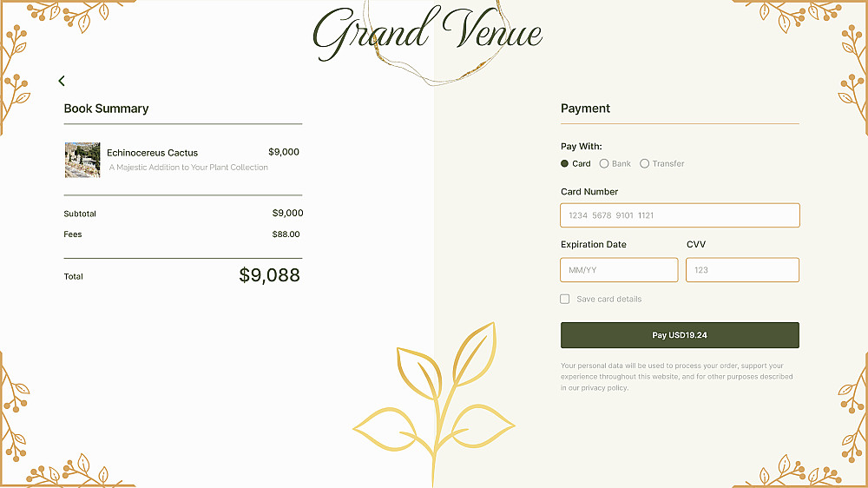Click the back arrow icon
The width and height of the screenshot is (868, 488).
[62, 81]
